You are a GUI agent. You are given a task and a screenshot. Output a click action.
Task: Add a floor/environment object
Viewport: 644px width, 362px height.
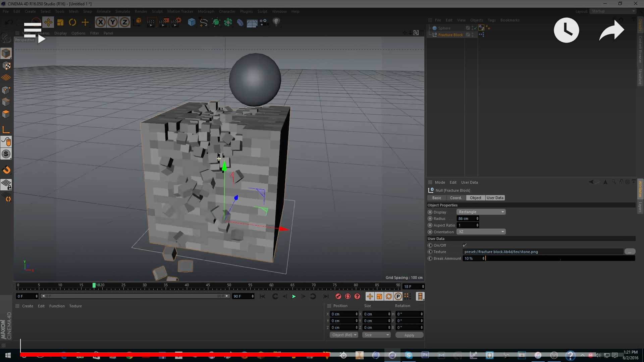pos(252,22)
